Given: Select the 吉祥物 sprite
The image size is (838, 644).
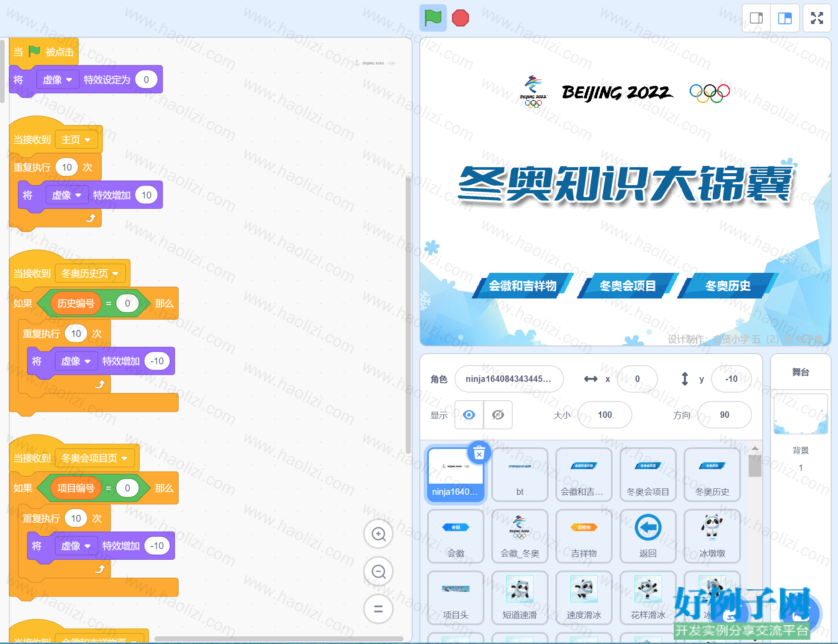Looking at the screenshot, I should [584, 536].
